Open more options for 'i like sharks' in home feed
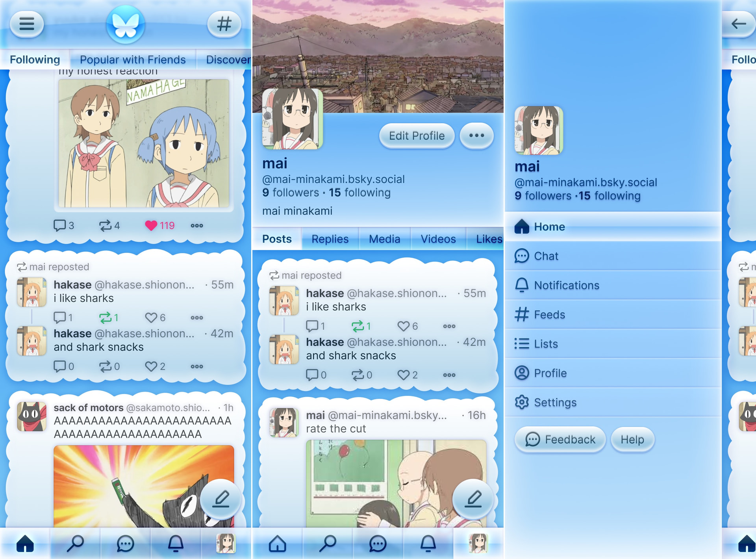Screen dimensions: 756x559 [x=197, y=318]
